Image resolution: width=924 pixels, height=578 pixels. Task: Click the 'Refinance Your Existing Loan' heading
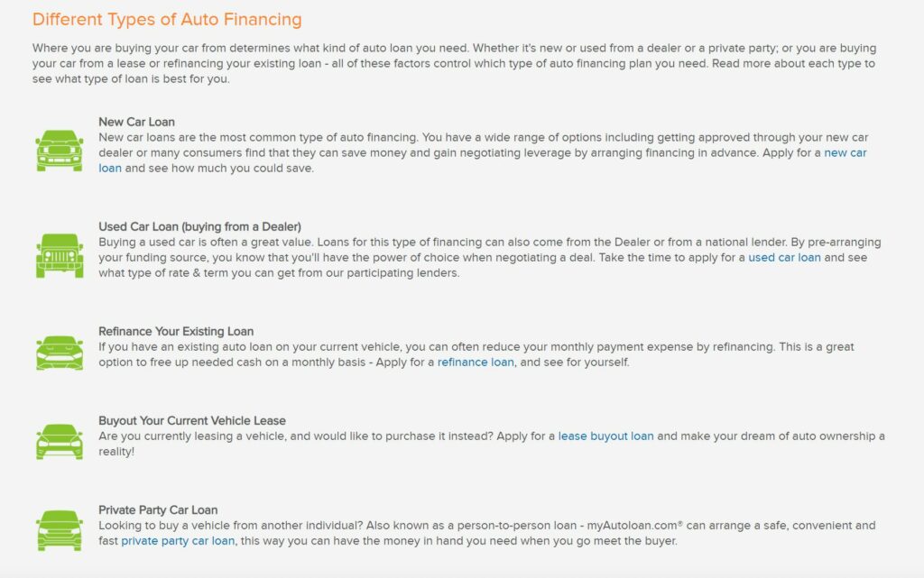point(176,331)
